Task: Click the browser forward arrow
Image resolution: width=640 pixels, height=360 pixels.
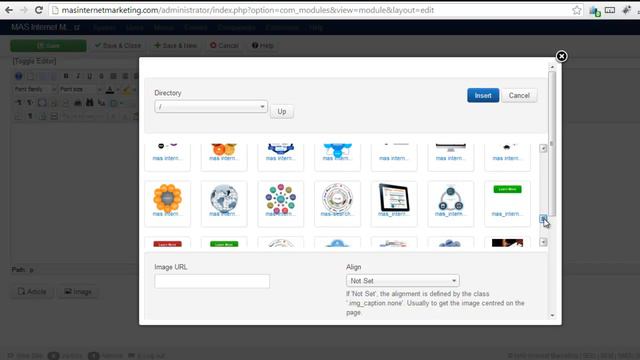Action: pos(24,10)
